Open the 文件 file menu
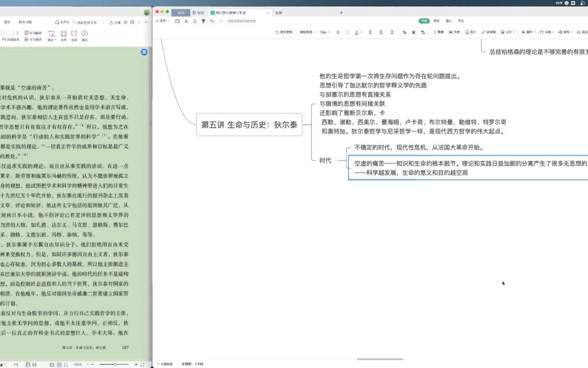Screen dimensions: 588x368 [x=162, y=21]
